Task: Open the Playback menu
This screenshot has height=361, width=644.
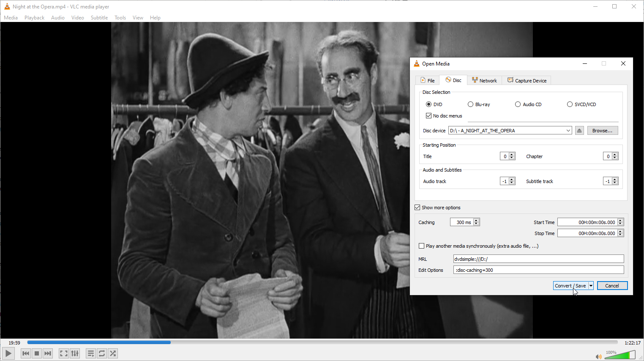Action: [x=34, y=18]
